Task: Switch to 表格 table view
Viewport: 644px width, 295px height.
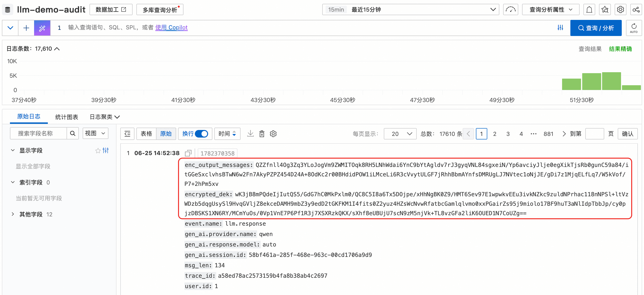Action: click(x=146, y=134)
